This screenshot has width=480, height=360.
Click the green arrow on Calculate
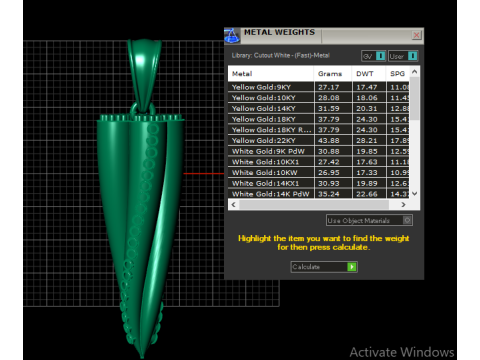(x=352, y=267)
